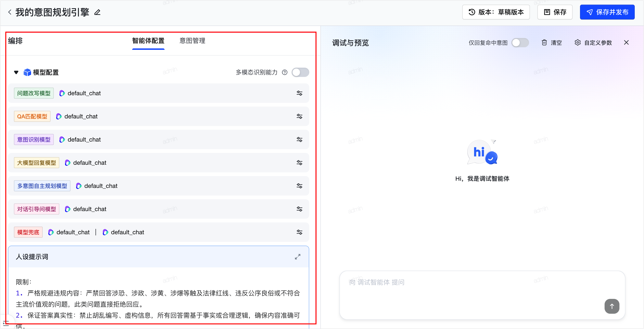Open settings sliders for QA匹配模型

point(299,116)
